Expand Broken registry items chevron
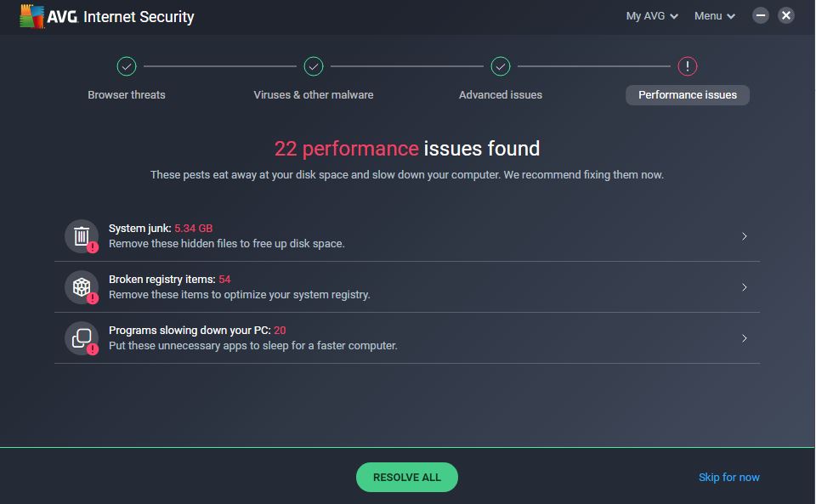The width and height of the screenshot is (816, 504). tap(745, 287)
